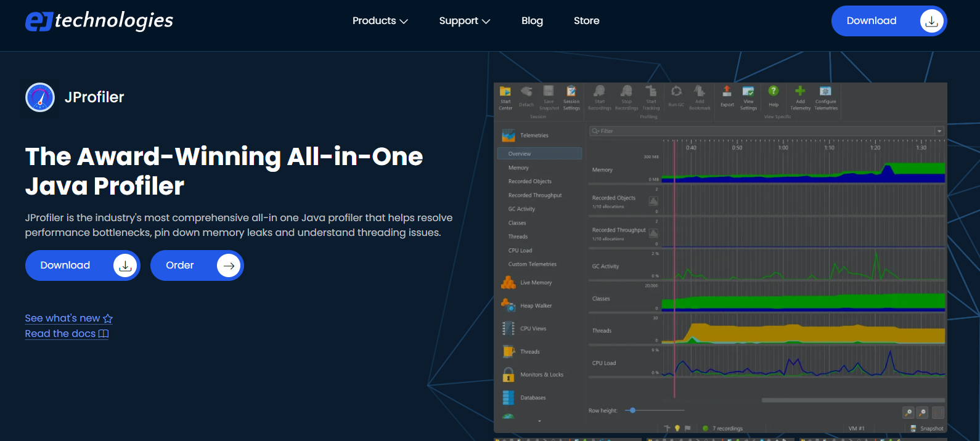Screen dimensions: 980x441
Task: Click the flag icon in status bar
Action: coord(688,428)
